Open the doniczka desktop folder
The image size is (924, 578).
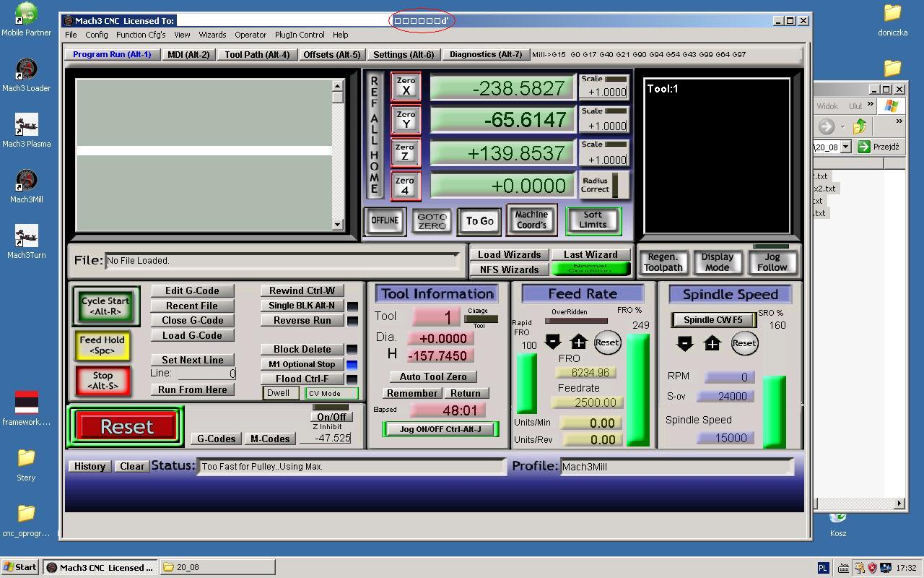pos(892,20)
